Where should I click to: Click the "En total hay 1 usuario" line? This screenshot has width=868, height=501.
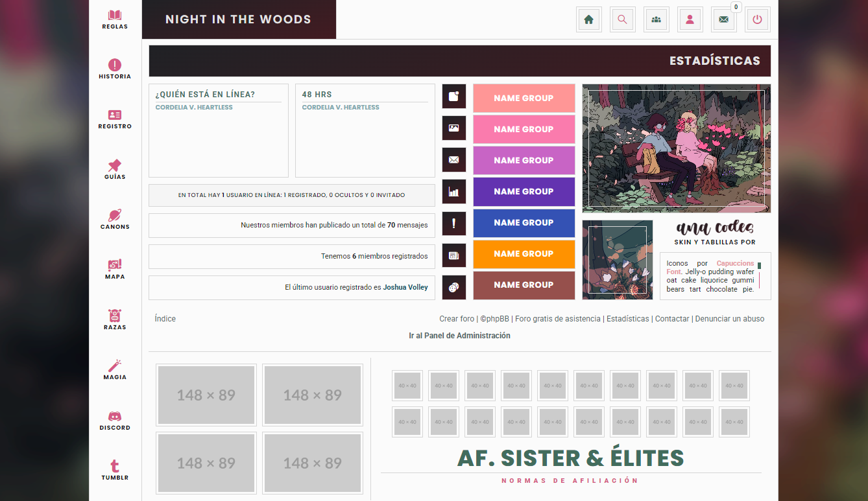click(291, 195)
